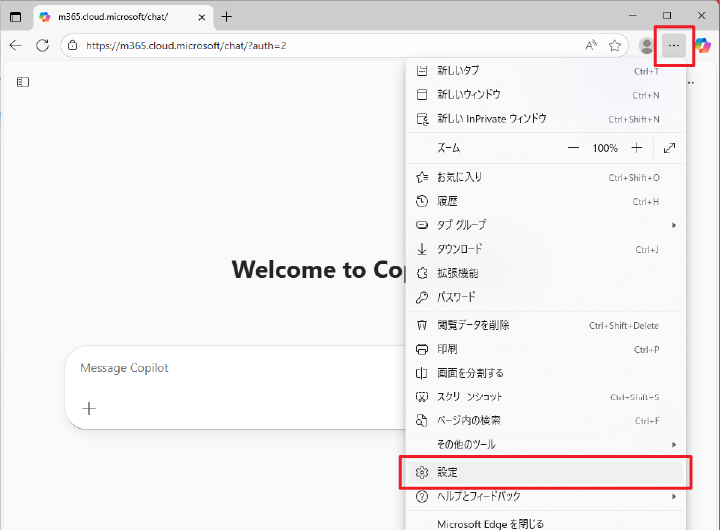720x530 pixels.
Task: Click the zoom minus button
Action: (573, 148)
